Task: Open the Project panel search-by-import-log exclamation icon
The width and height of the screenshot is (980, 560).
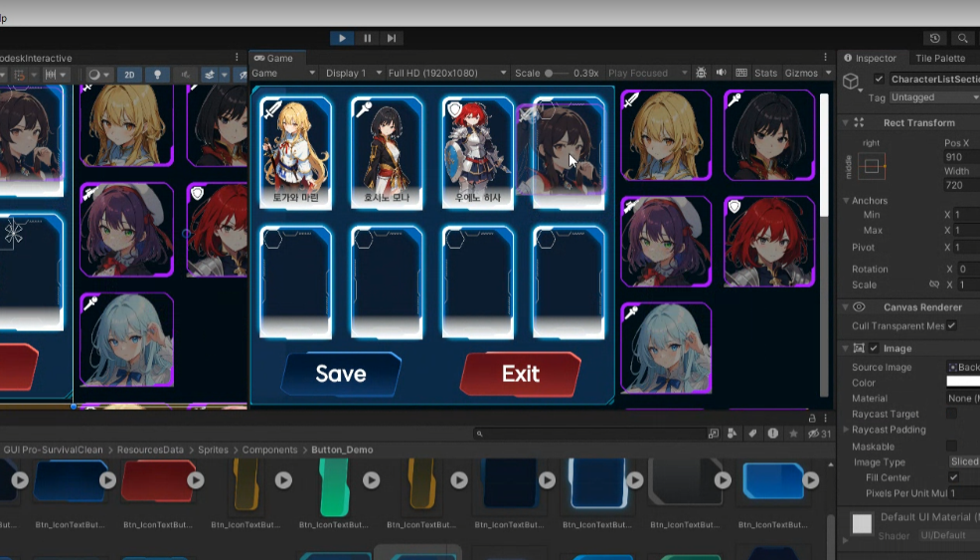Action: [x=773, y=433]
